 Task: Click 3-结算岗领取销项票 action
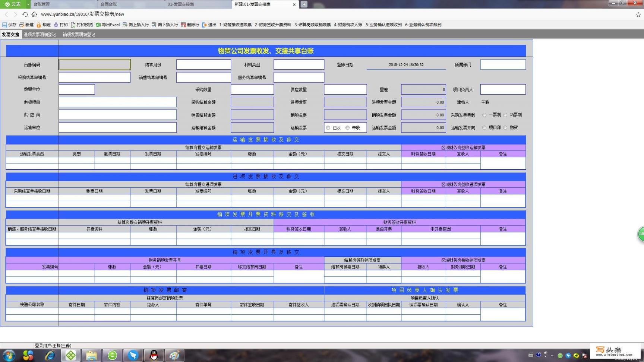pos(312,25)
